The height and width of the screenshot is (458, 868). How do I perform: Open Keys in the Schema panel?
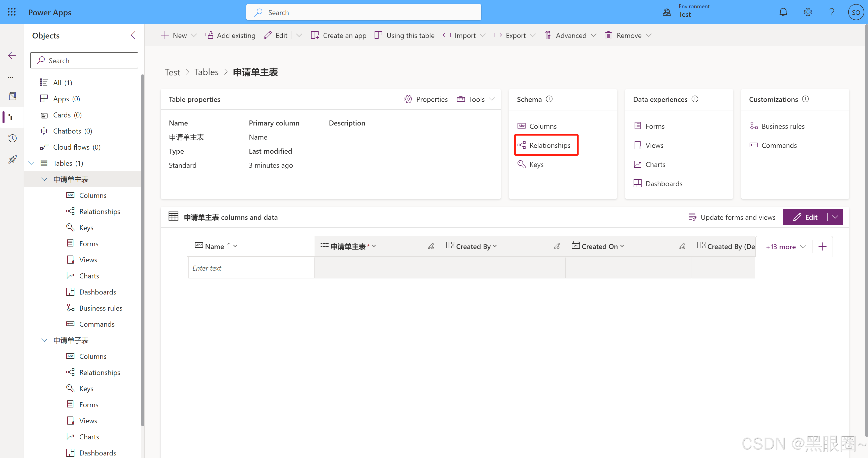[536, 164]
